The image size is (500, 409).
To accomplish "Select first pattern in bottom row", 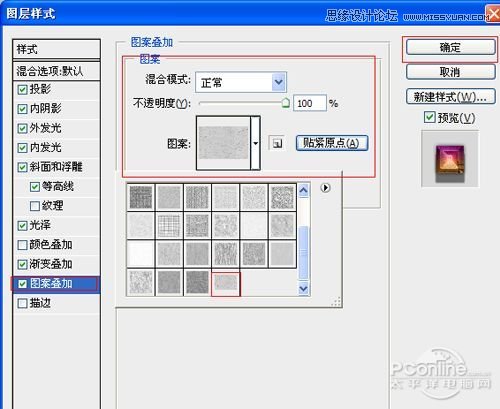I will 141,282.
